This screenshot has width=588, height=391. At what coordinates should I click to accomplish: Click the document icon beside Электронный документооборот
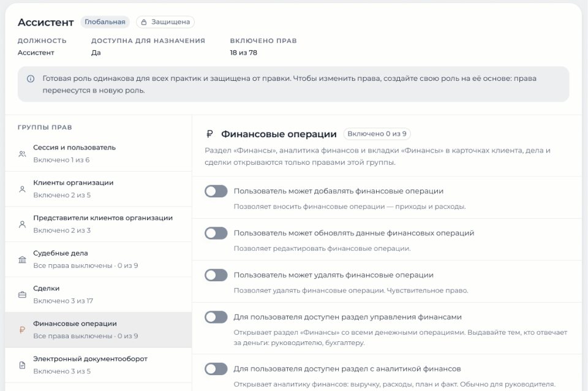pos(22,365)
